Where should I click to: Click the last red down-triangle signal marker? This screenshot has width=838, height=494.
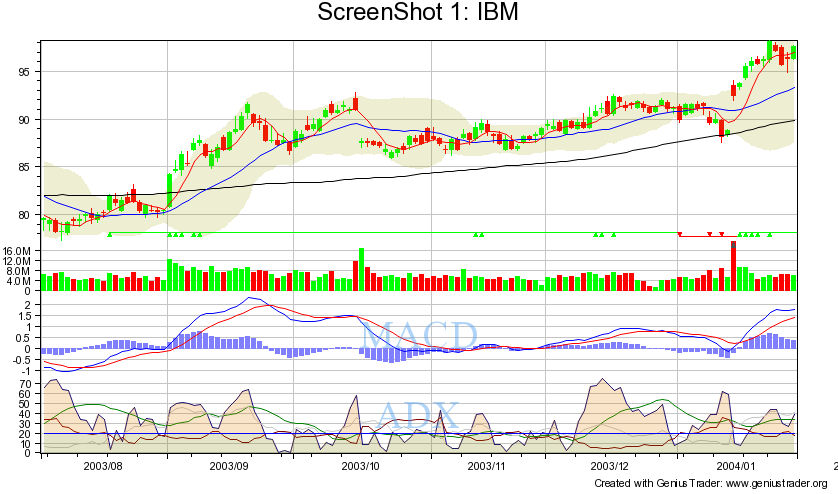(722, 235)
